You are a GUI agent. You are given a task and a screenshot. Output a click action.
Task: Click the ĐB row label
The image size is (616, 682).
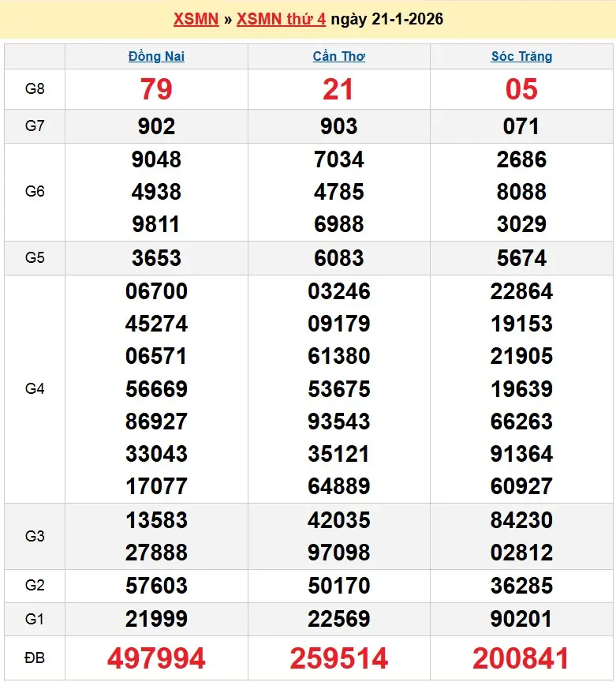click(x=35, y=658)
